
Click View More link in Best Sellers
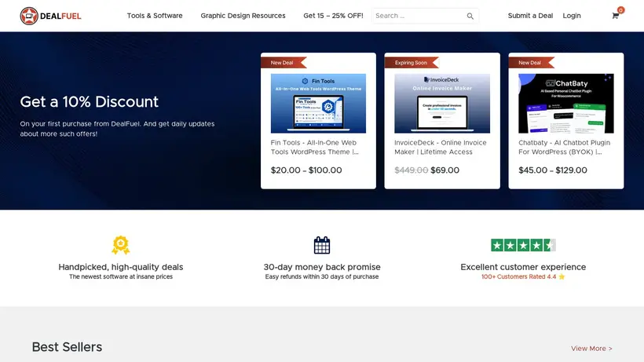point(591,349)
